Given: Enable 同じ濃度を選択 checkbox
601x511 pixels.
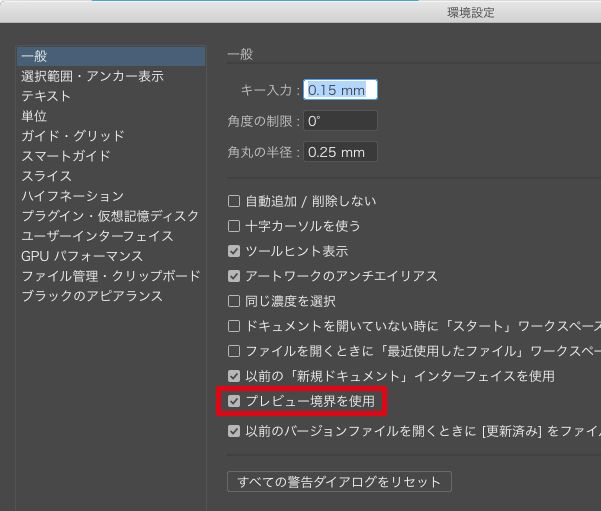Looking at the screenshot, I should point(234,301).
